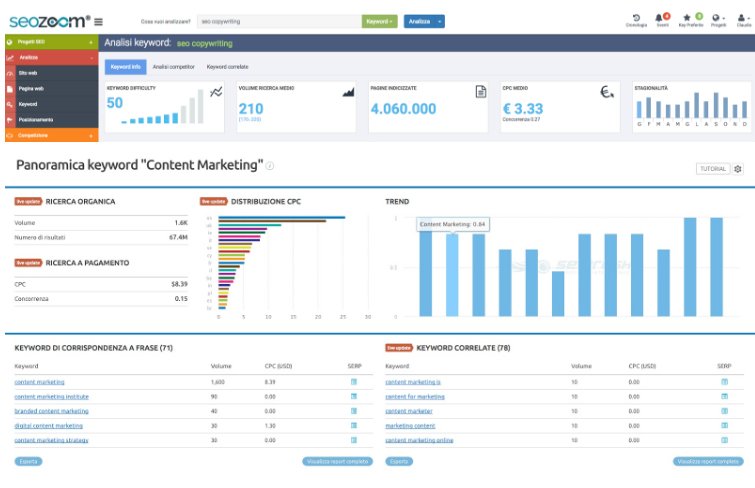
Task: Collapse the Analizza sidebar section
Action: pos(52,57)
